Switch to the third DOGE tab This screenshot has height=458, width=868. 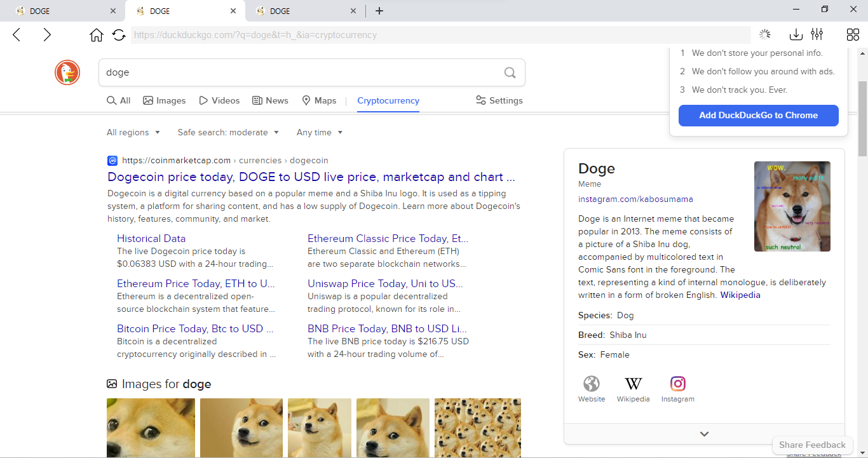pos(305,11)
